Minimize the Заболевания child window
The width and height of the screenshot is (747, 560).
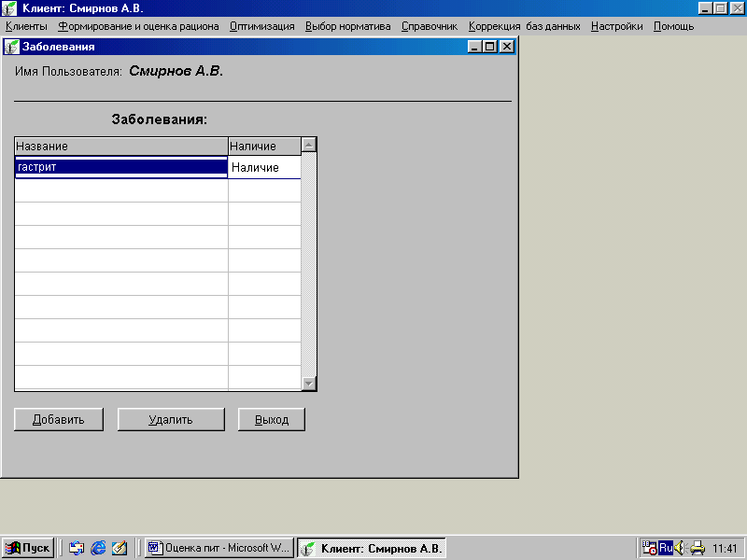click(474, 47)
